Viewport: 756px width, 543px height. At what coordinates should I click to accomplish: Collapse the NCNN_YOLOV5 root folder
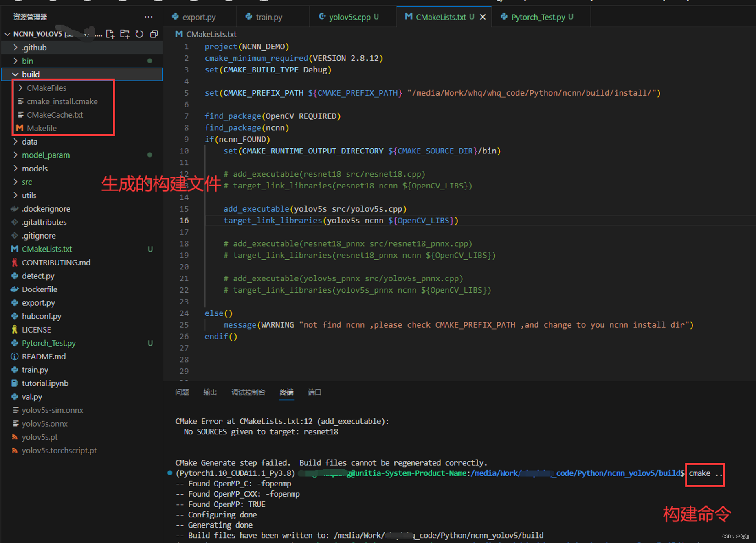point(7,34)
